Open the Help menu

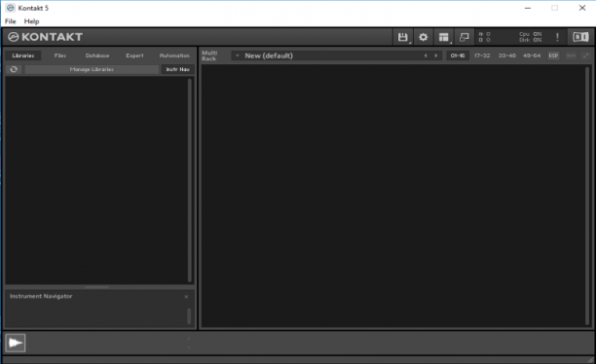point(31,21)
